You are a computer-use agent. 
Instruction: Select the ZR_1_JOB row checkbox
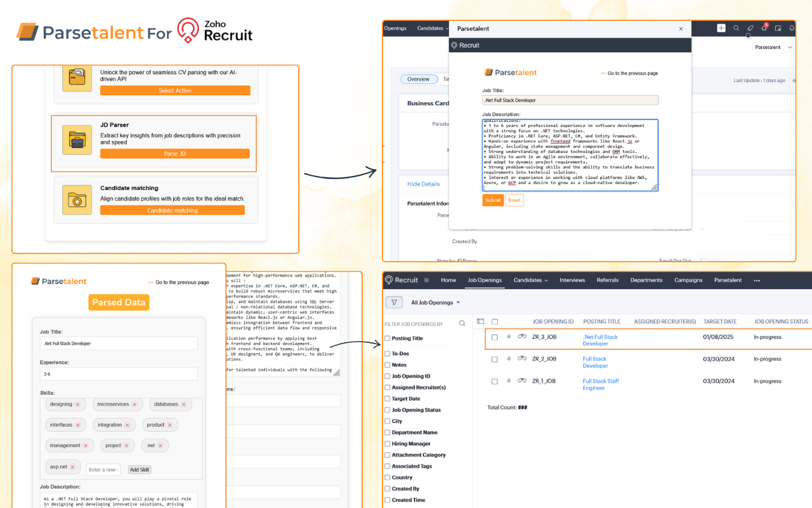click(x=495, y=382)
